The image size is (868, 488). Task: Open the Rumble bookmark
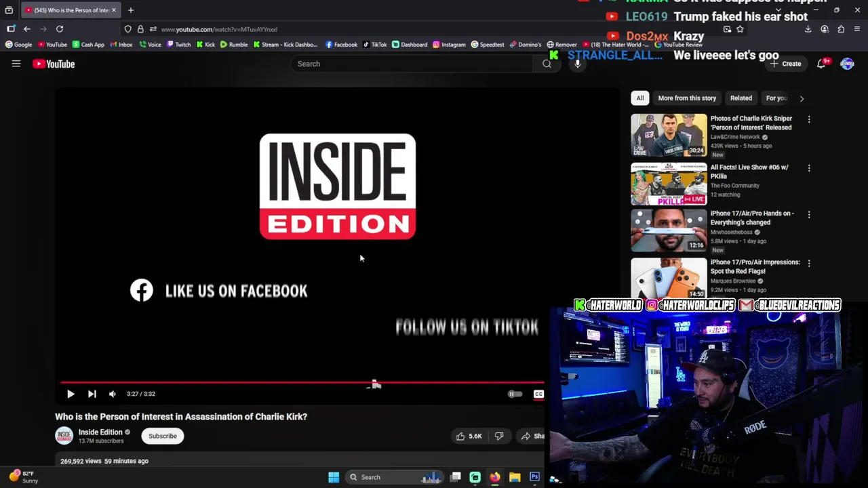pyautogui.click(x=233, y=45)
